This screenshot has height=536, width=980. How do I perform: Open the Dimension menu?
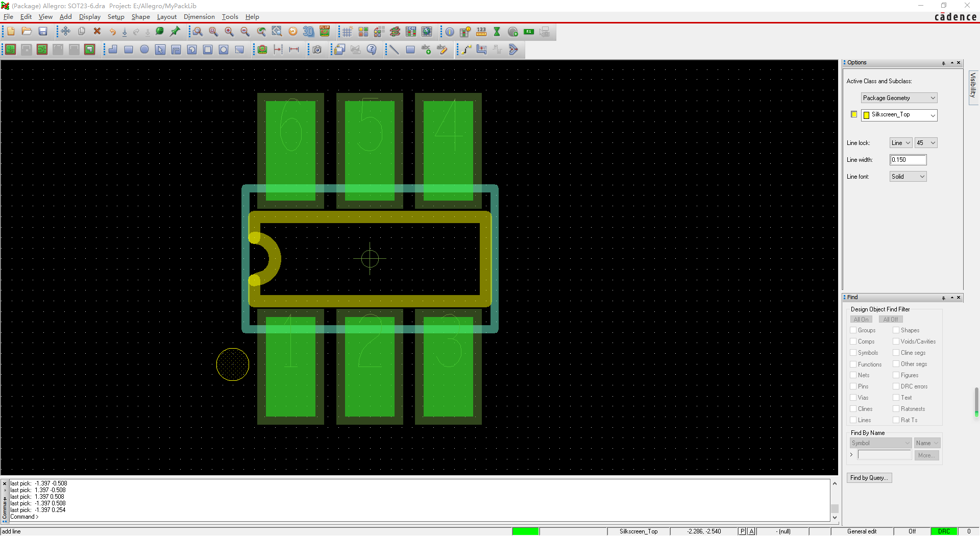pyautogui.click(x=199, y=17)
